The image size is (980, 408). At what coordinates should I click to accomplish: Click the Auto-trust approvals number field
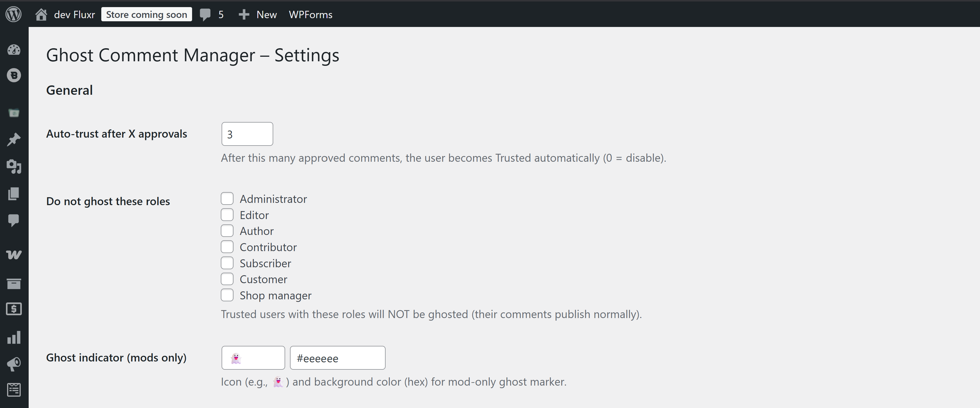(247, 134)
